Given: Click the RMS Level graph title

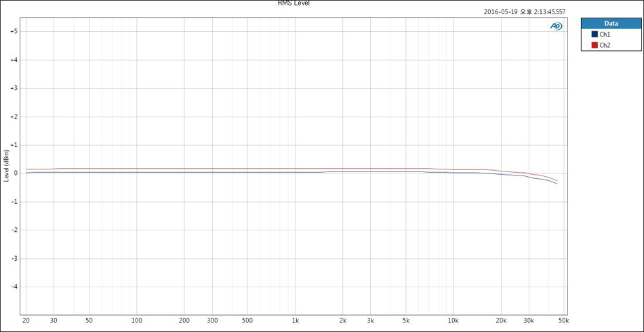Looking at the screenshot, I should (x=294, y=3).
